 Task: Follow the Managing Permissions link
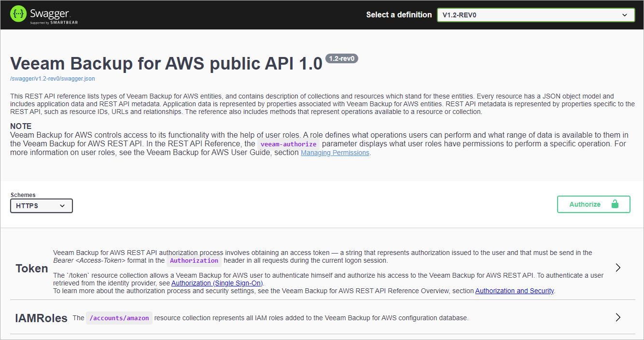coord(335,153)
